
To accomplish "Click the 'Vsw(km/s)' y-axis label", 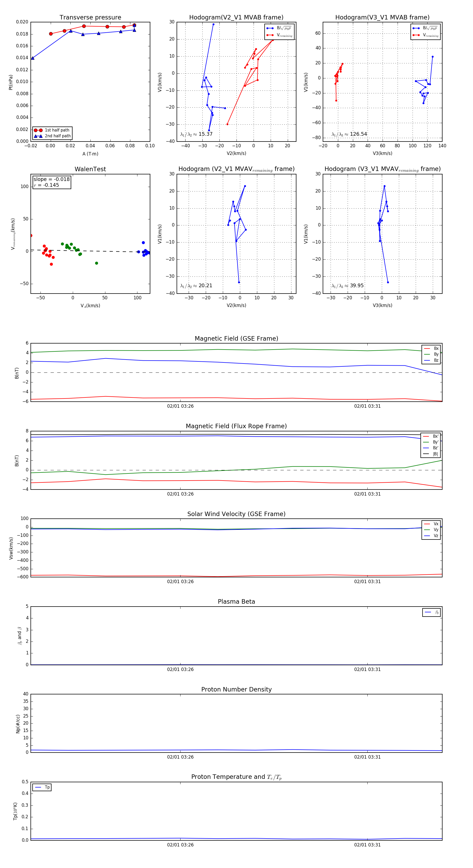I will [11, 548].
